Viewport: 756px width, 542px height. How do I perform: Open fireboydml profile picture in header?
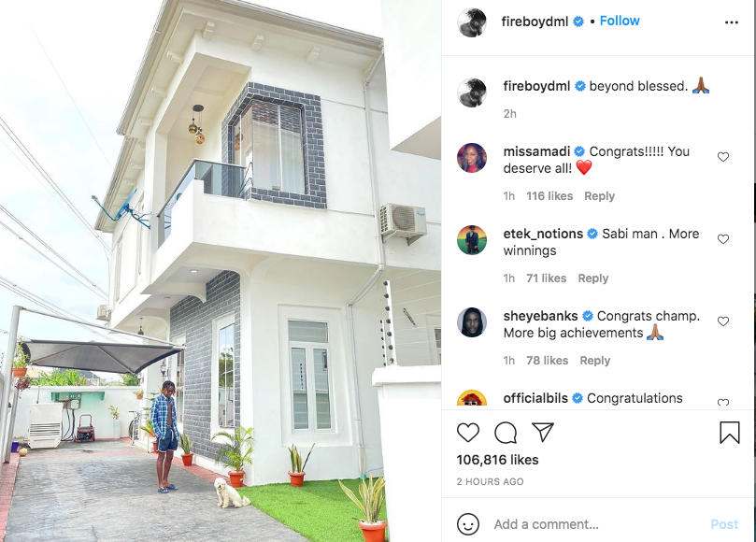472,22
